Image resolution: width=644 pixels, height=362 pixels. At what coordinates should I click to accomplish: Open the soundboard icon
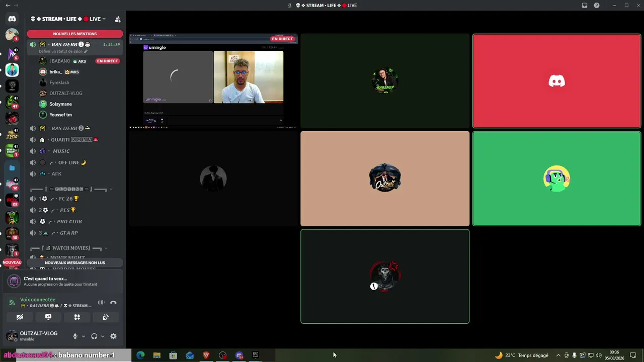click(106, 317)
